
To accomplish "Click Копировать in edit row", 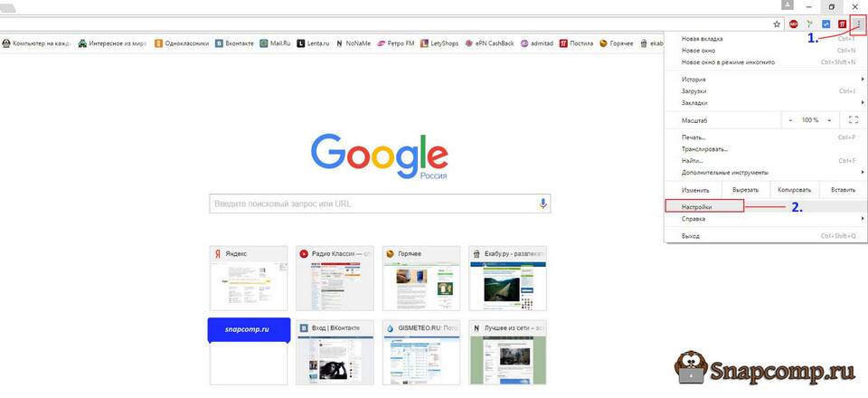I will point(794,190).
